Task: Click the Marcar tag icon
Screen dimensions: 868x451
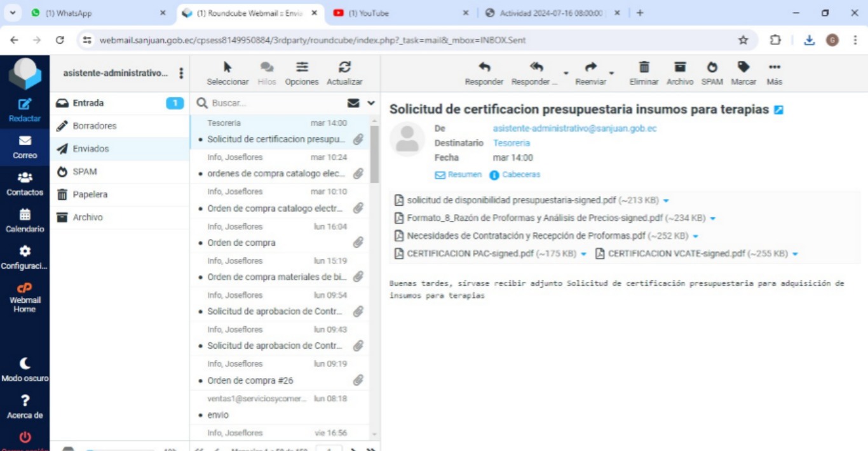Action: tap(743, 67)
